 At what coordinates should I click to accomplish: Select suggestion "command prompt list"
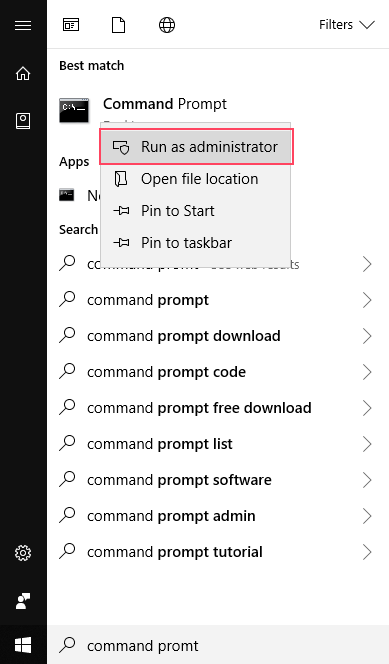[160, 444]
